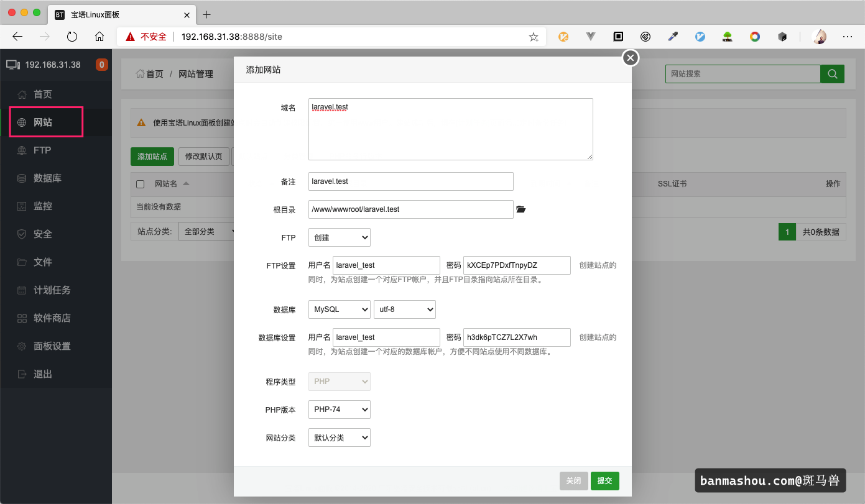Viewport: 865px width, 504px height.
Task: Open the 监控 sidebar menu item
Action: point(56,206)
